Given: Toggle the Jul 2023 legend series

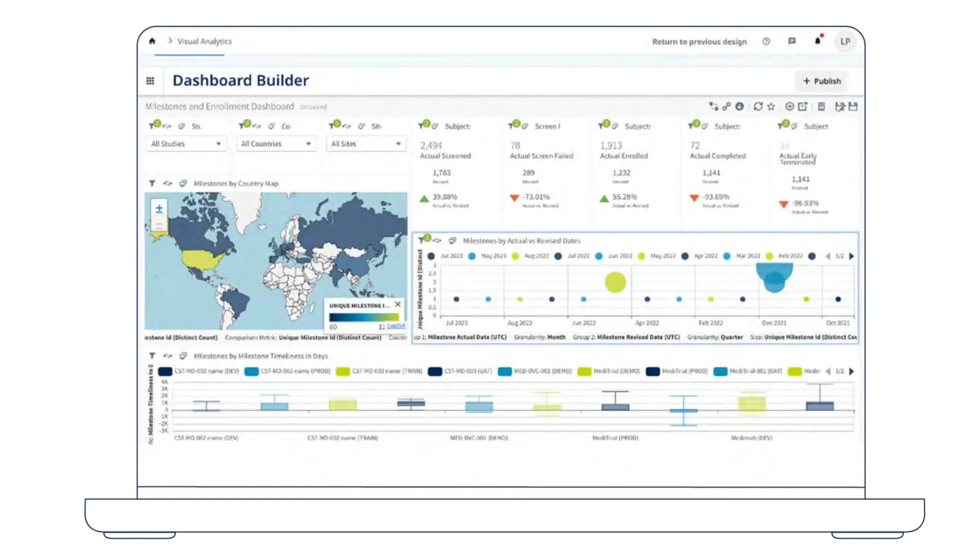Looking at the screenshot, I should coord(446,256).
